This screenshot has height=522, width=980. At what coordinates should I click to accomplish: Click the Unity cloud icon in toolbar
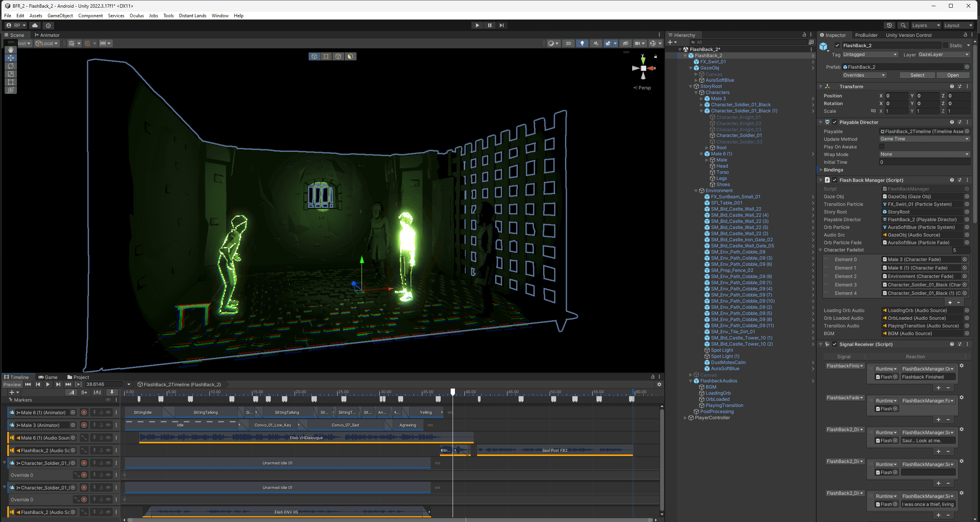pyautogui.click(x=35, y=25)
